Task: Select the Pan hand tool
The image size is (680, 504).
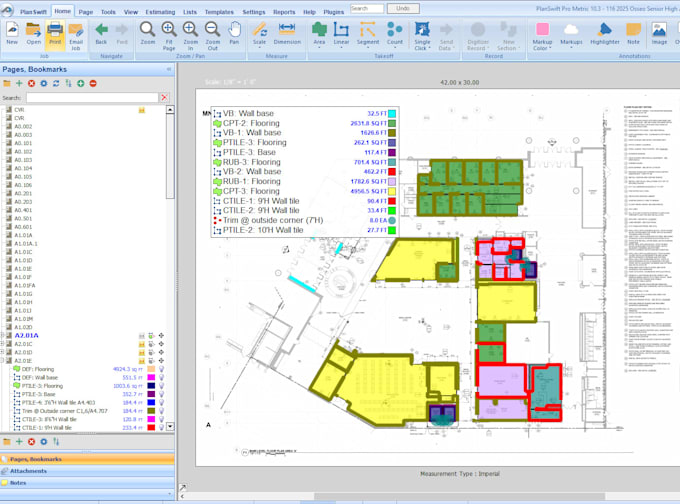Action: click(234, 29)
